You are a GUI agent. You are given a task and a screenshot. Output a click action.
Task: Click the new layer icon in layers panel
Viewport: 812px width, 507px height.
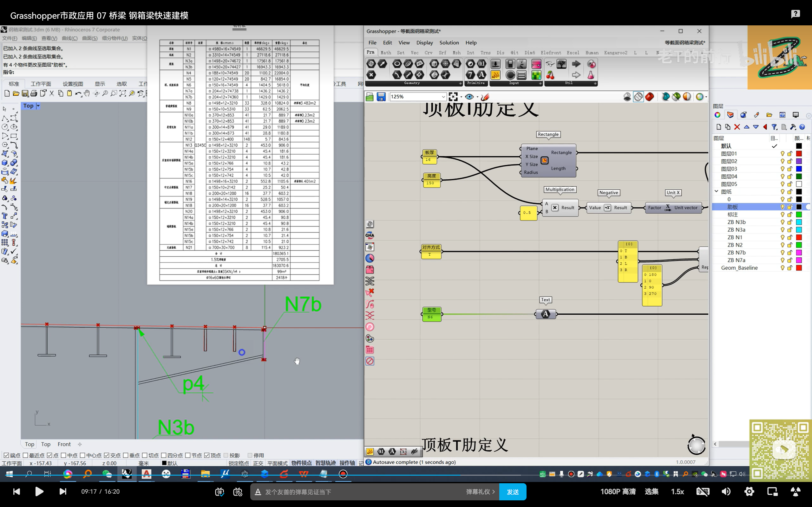718,127
